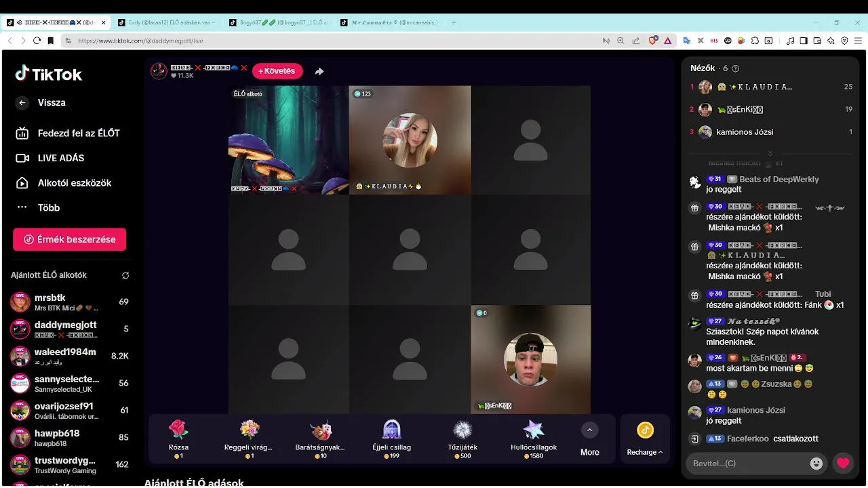
Task: Send the Reggeli virág gift
Action: 248,439
